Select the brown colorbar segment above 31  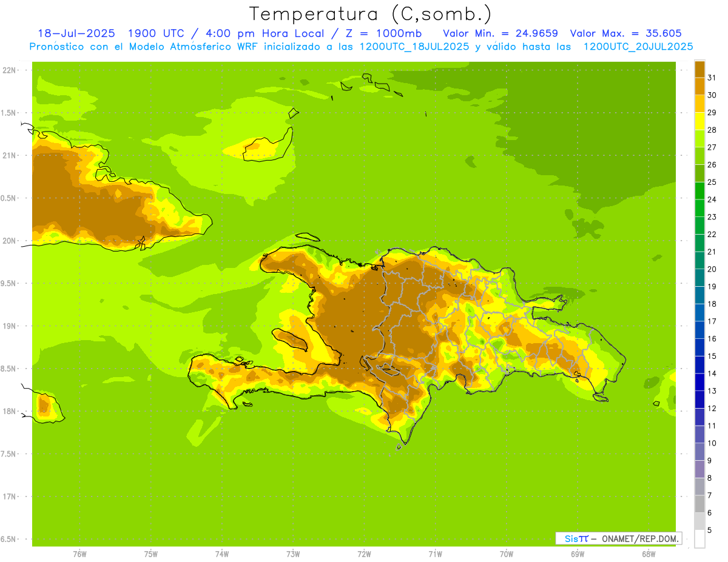699,69
